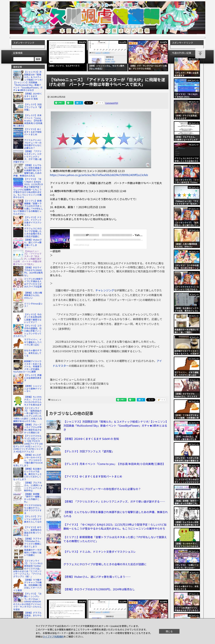Open the news.yahoo.co.jp article URL link
This screenshot has height=644, width=215.
click(99, 175)
